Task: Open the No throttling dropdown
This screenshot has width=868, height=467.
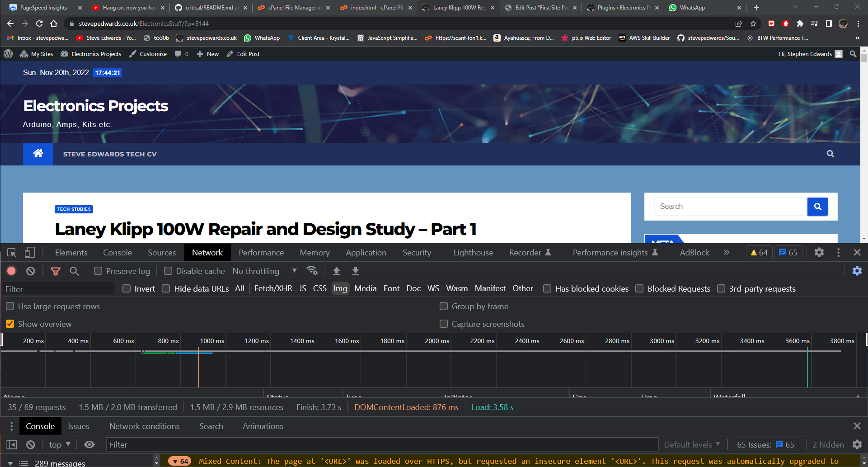Action: click(264, 271)
